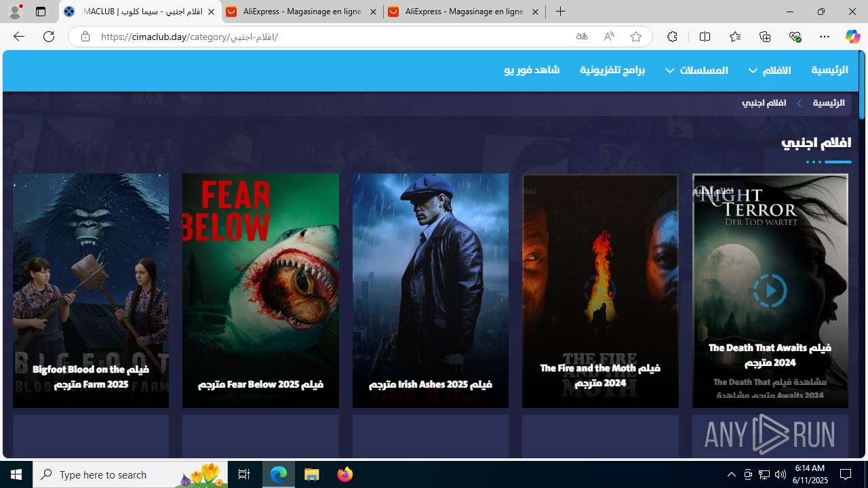868x488 pixels.
Task: Expand the المسلسلات dropdown menu
Action: pos(696,70)
